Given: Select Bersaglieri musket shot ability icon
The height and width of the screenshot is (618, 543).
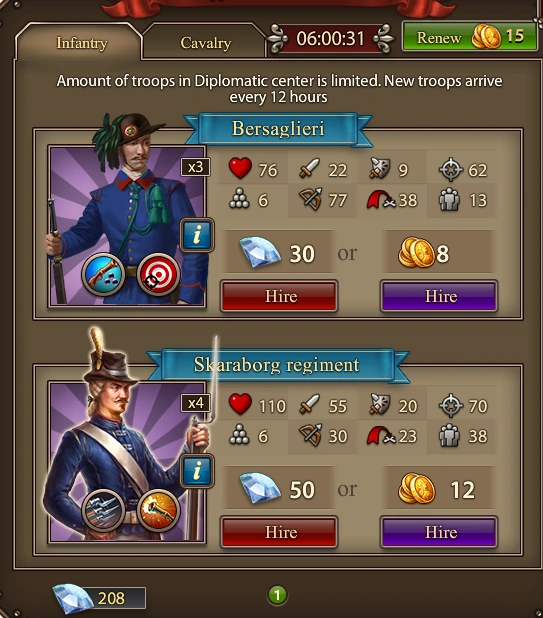Looking at the screenshot, I should click(x=103, y=274).
